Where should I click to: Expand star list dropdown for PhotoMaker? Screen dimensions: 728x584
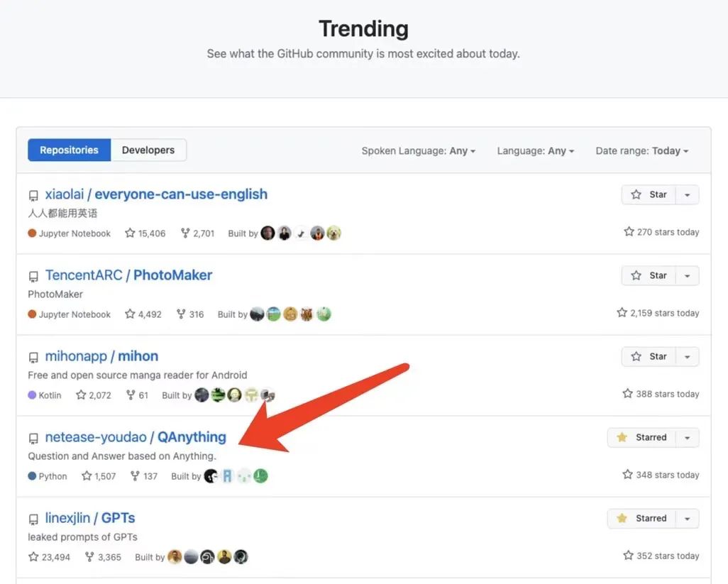pos(688,276)
